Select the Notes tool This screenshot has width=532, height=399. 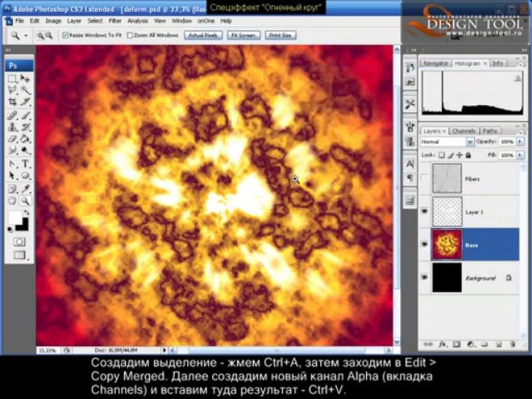(13, 189)
